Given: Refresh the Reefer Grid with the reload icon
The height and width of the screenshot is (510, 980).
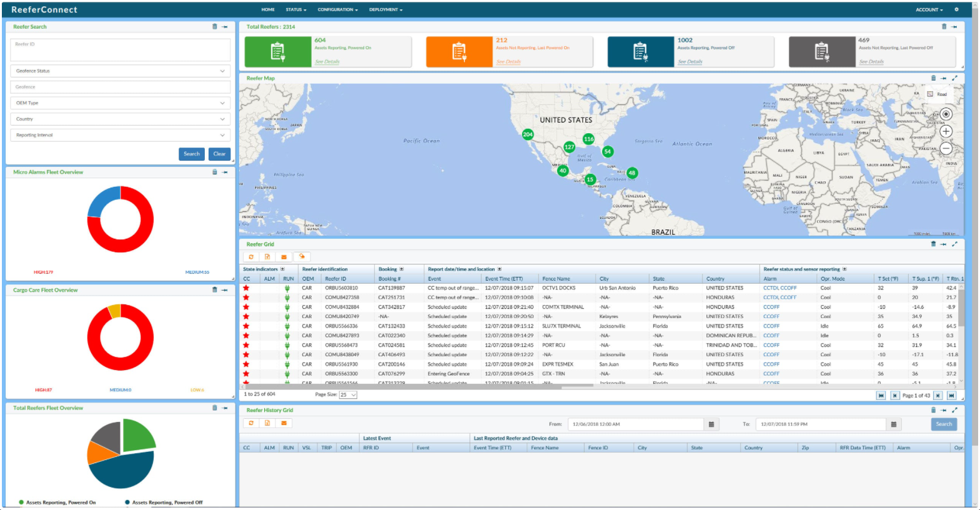Looking at the screenshot, I should [251, 257].
